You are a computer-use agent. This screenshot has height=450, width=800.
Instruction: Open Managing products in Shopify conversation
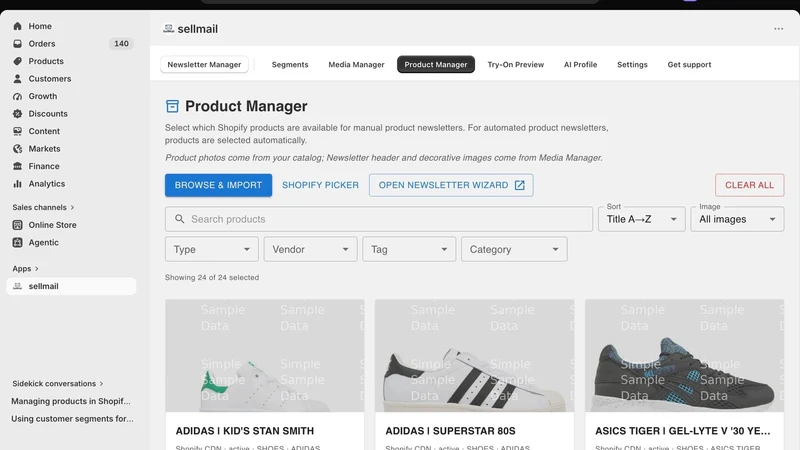[71, 402]
